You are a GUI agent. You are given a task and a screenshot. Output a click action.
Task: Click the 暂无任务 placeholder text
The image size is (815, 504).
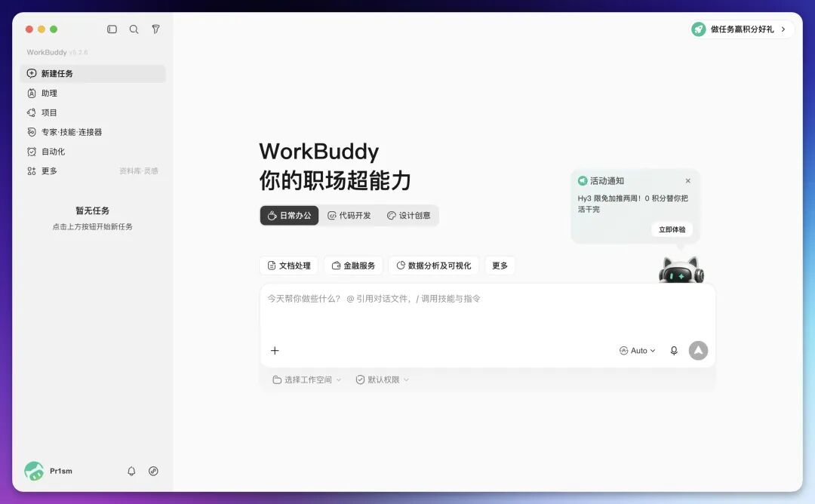coord(93,211)
